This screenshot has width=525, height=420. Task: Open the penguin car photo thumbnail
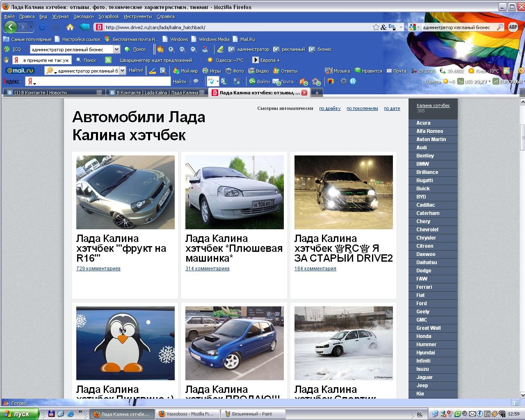[126, 343]
